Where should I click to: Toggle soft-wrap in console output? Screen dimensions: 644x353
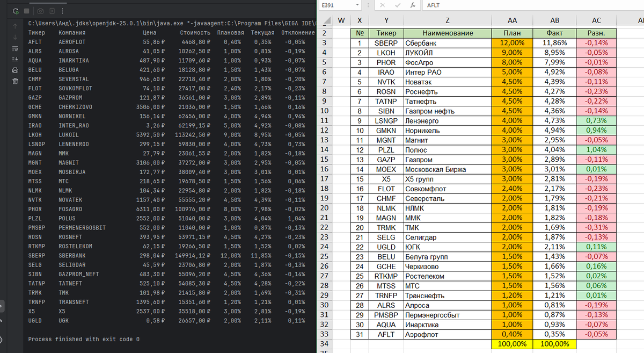tap(15, 48)
